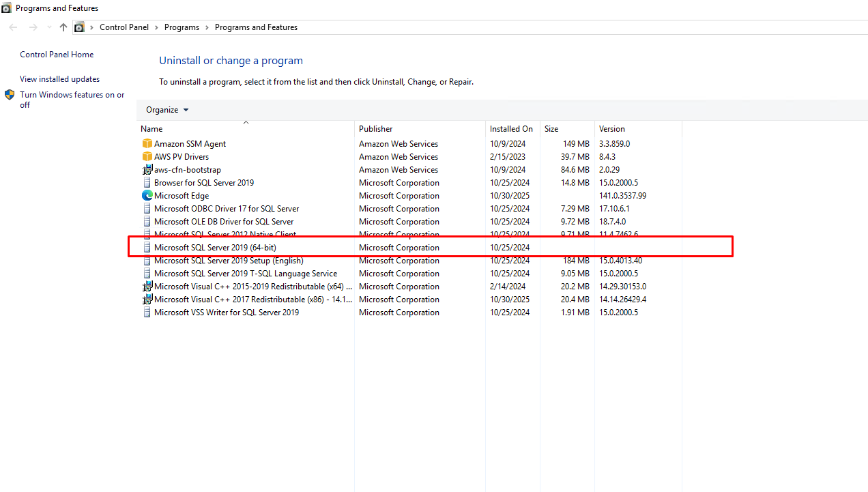Select Microsoft SQL Server 2019 (64-bit) entry

[x=215, y=248]
